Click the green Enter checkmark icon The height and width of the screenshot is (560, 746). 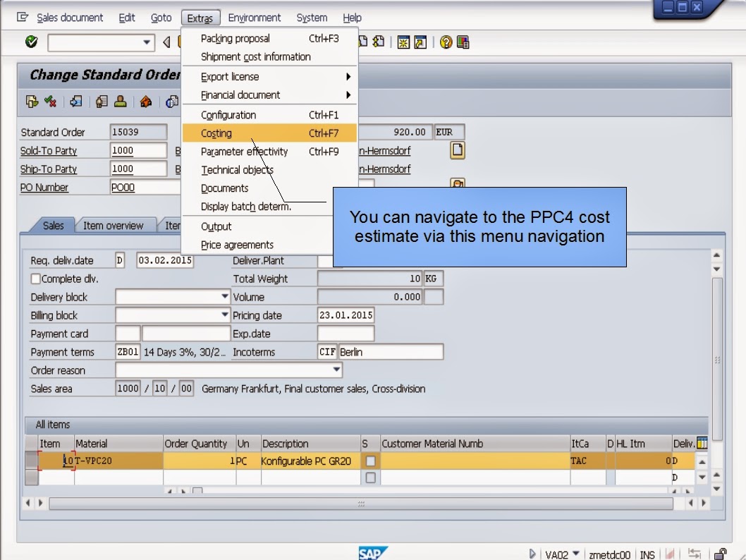32,42
